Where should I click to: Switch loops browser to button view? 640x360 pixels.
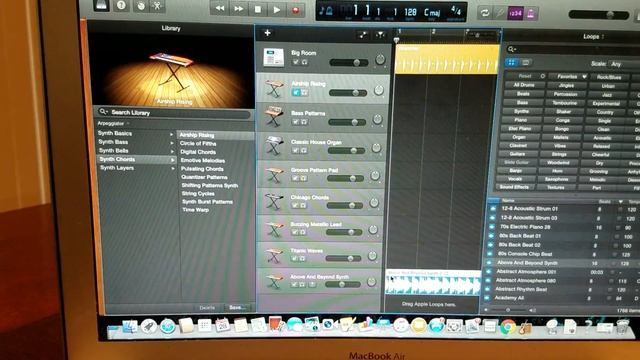tap(511, 62)
